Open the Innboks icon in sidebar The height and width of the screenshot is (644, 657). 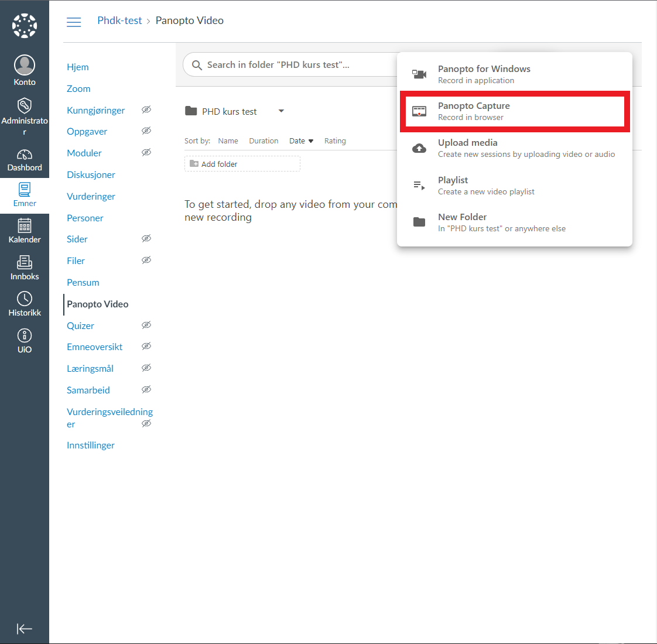coord(25,262)
